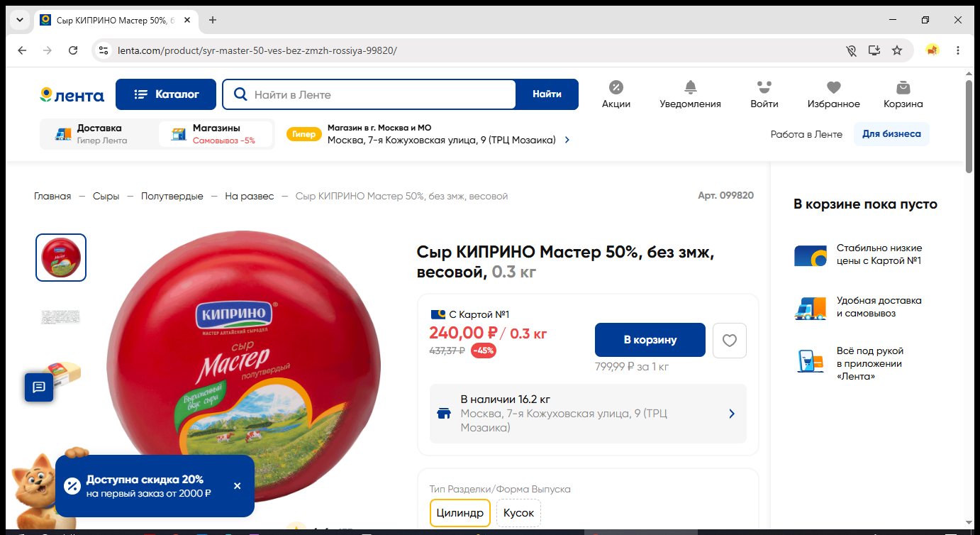Select Кусок cut type option
The image size is (980, 535).
tap(518, 513)
